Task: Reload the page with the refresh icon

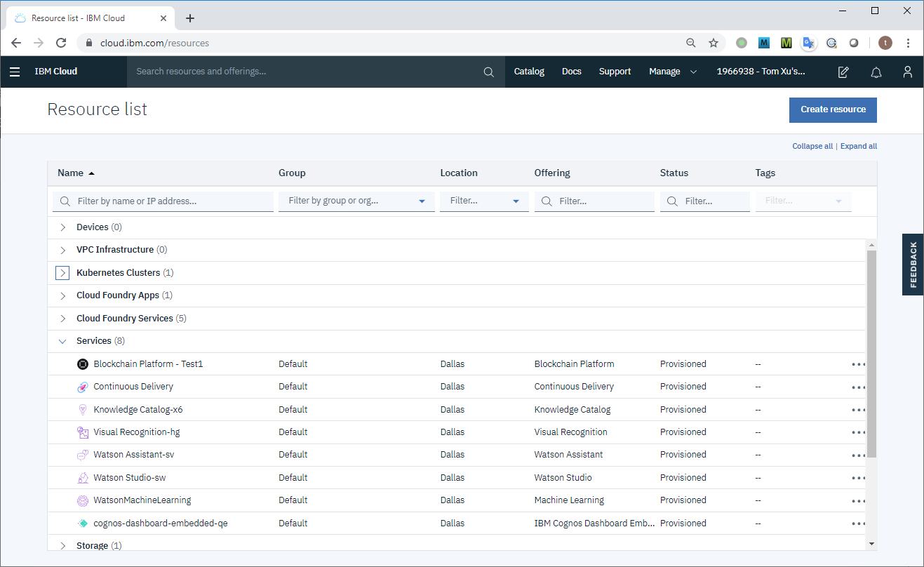Action: coord(61,43)
